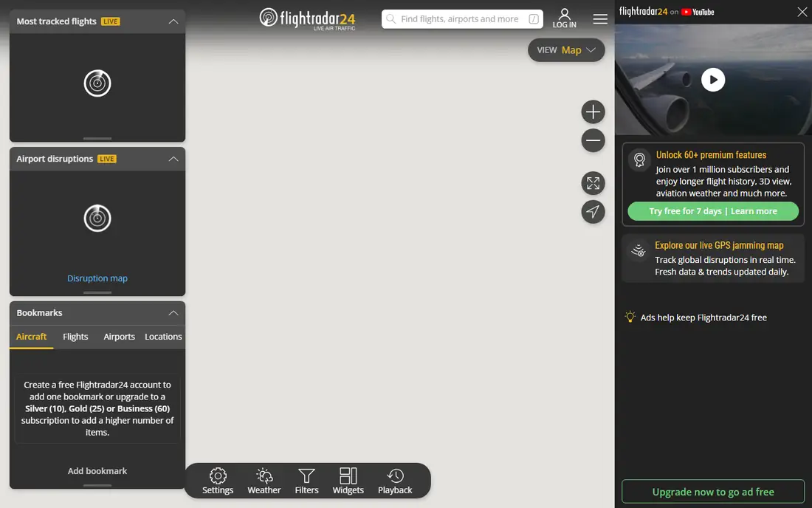Click the Log In user icon
This screenshot has width=812, height=508.
tap(564, 18)
